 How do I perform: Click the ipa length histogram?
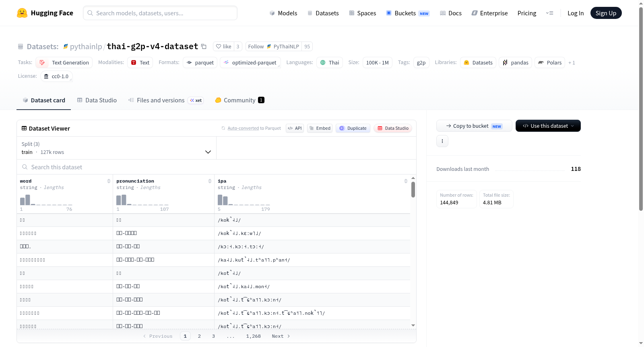tap(244, 200)
